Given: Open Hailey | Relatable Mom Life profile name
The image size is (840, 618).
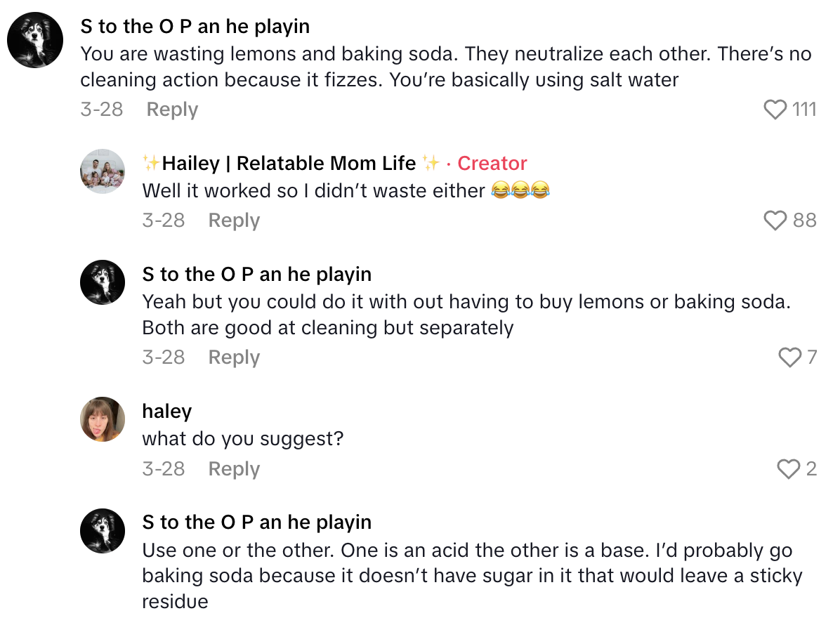Looking at the screenshot, I should [x=289, y=164].
